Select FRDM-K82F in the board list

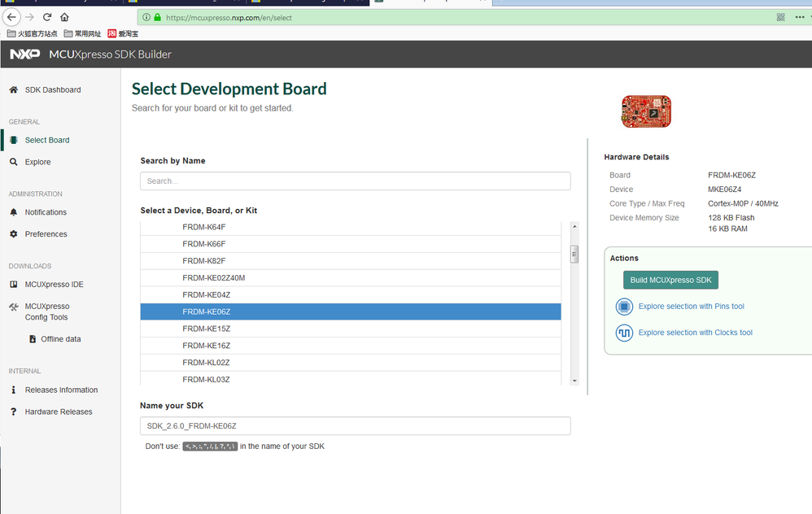point(351,261)
